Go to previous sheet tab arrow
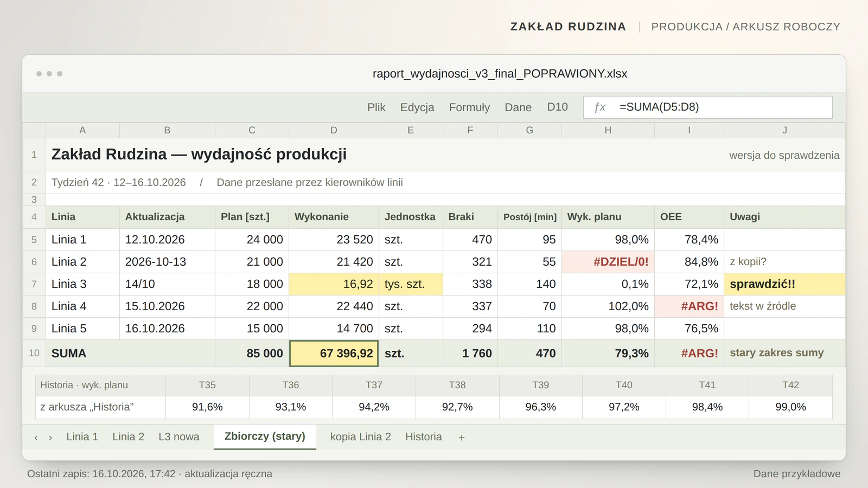 pyautogui.click(x=36, y=438)
